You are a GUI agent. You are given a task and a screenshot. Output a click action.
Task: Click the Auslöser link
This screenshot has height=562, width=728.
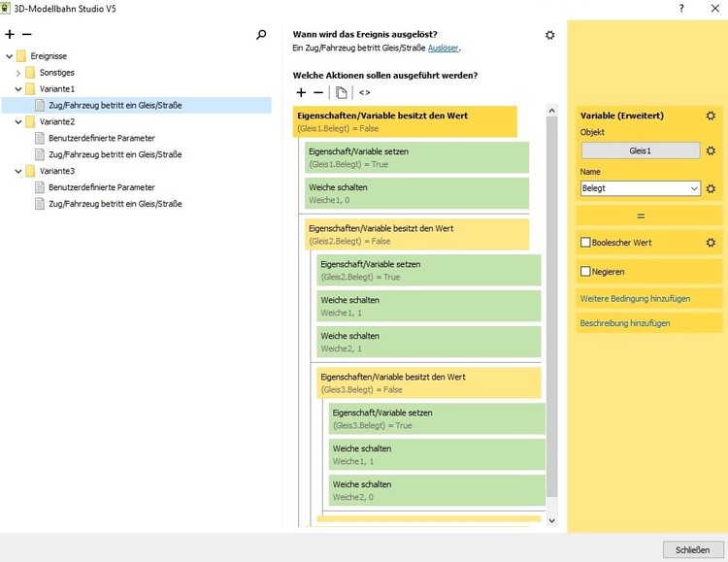tap(444, 48)
